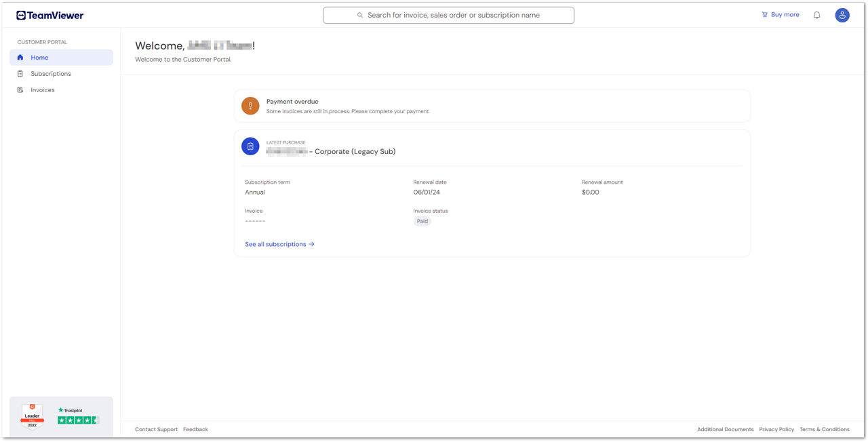868x442 pixels.
Task: Open Invoices in the sidebar
Action: tap(42, 90)
